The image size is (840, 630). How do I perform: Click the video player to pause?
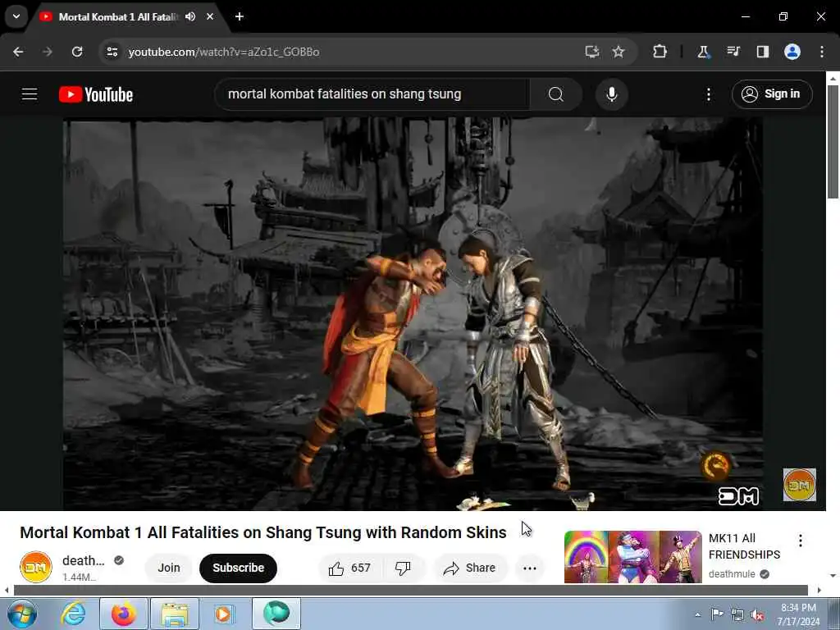click(413, 313)
